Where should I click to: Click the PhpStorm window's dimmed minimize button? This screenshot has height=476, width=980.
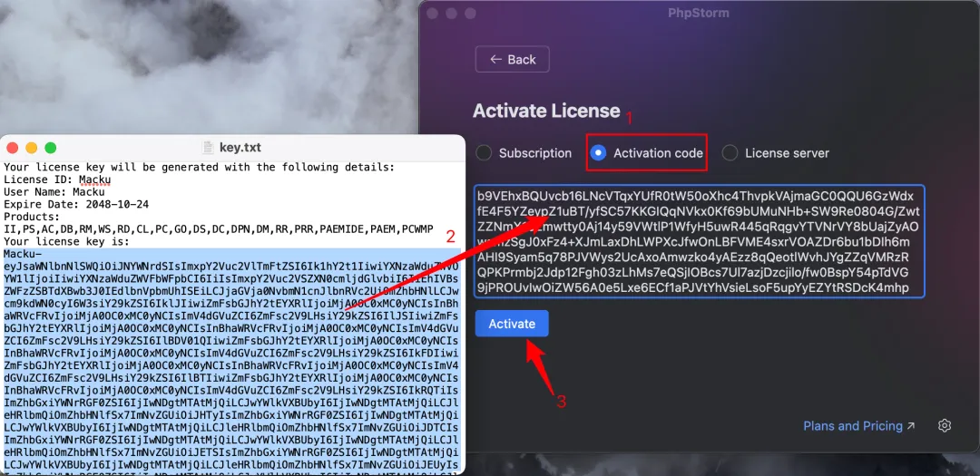coord(451,13)
